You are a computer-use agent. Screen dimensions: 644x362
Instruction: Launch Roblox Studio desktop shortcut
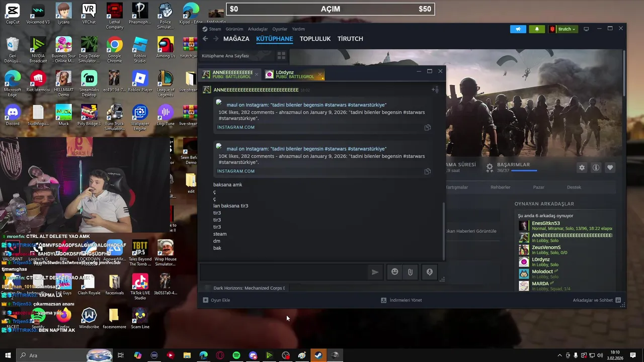pyautogui.click(x=140, y=50)
